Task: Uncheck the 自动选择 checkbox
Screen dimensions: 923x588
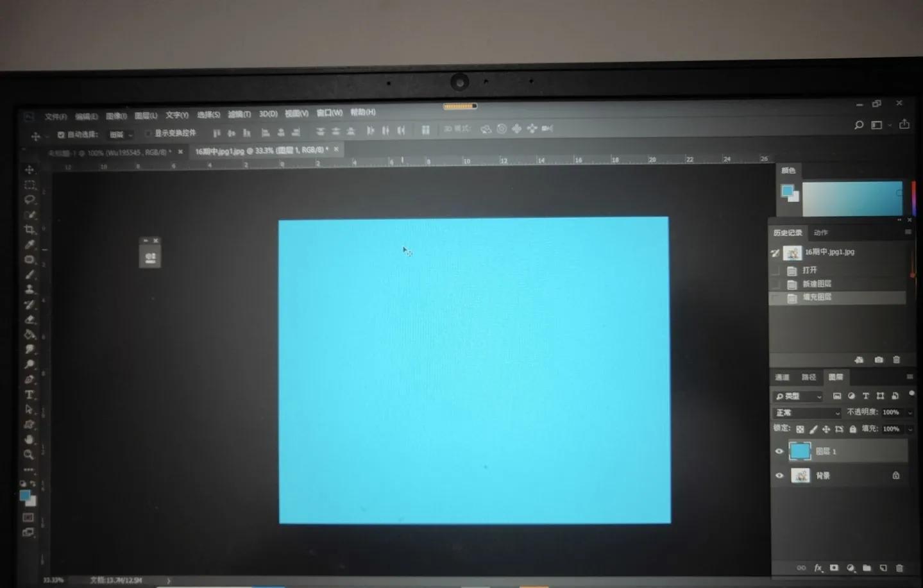Action: pos(61,135)
